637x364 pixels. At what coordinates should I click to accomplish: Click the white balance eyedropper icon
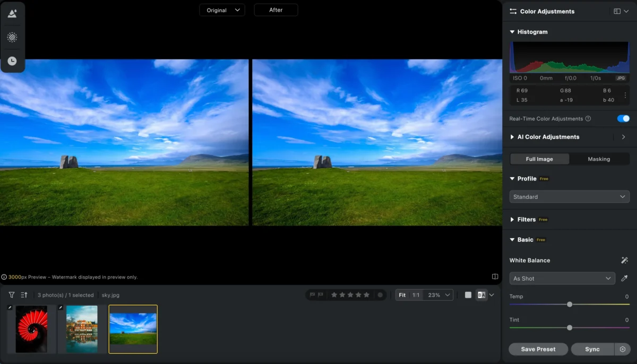click(625, 279)
